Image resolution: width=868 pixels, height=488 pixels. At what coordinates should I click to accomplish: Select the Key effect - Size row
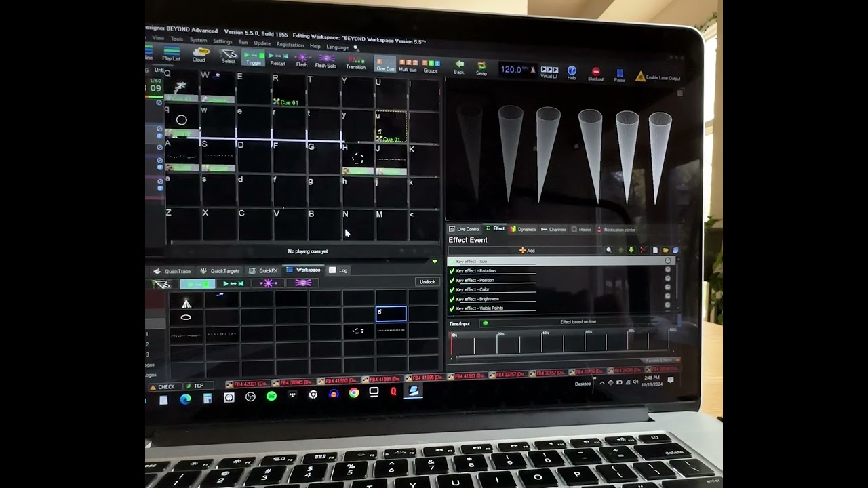pyautogui.click(x=560, y=261)
